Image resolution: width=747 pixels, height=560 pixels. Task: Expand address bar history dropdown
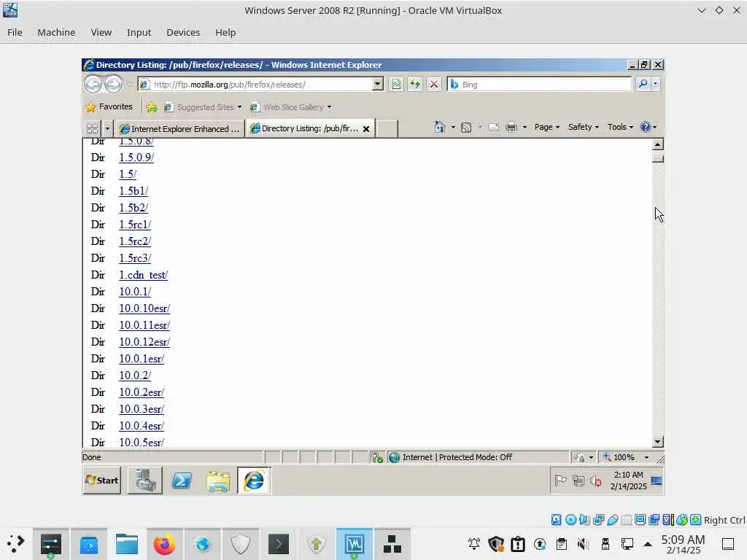click(377, 85)
